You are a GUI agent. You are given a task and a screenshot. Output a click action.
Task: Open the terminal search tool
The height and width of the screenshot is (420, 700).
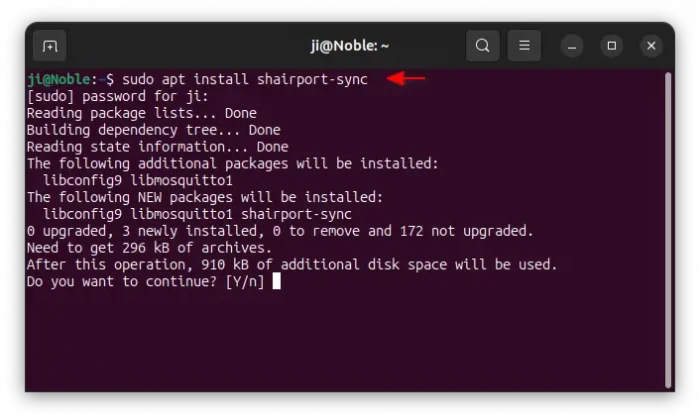point(482,46)
